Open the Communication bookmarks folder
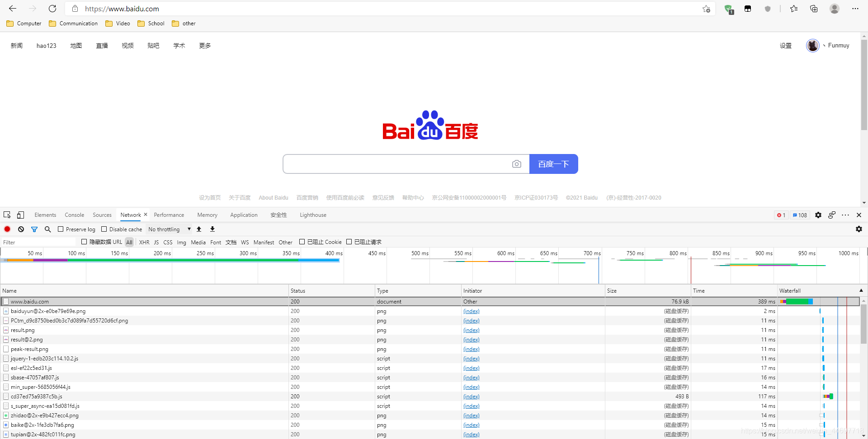868x439 pixels. 73,23
